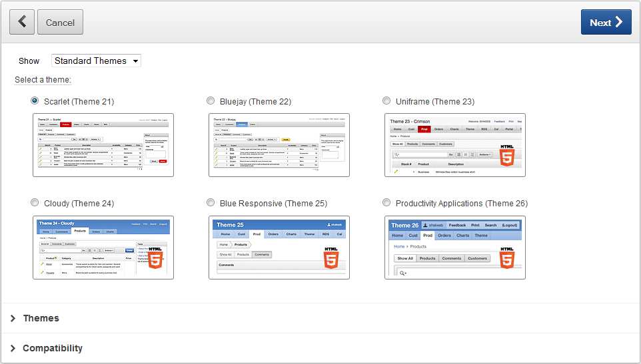Proceed with the Next button

pyautogui.click(x=606, y=22)
